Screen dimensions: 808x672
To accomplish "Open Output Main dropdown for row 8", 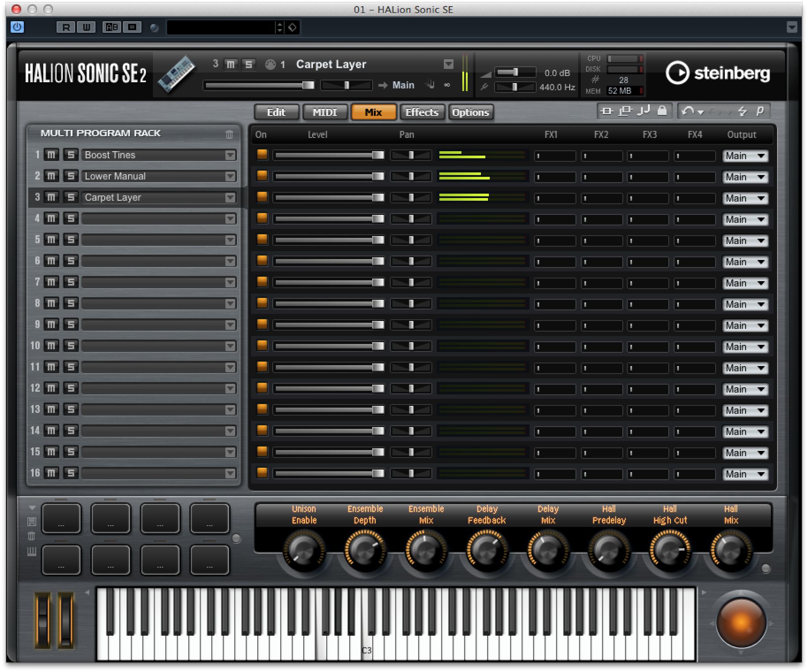I will point(745,304).
